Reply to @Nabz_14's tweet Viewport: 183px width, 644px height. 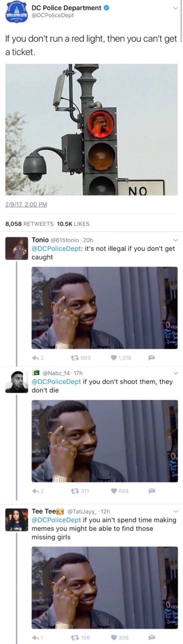click(x=36, y=491)
